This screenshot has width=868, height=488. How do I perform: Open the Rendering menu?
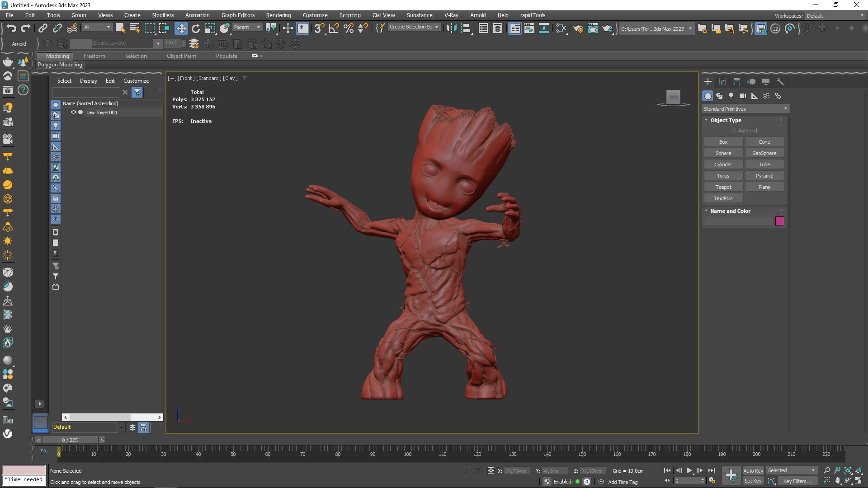pos(278,15)
